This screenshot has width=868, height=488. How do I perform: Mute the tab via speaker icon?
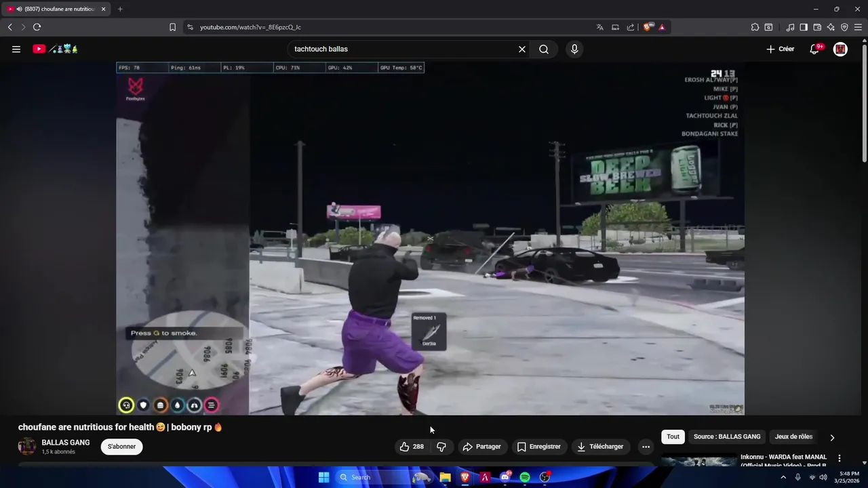point(18,9)
